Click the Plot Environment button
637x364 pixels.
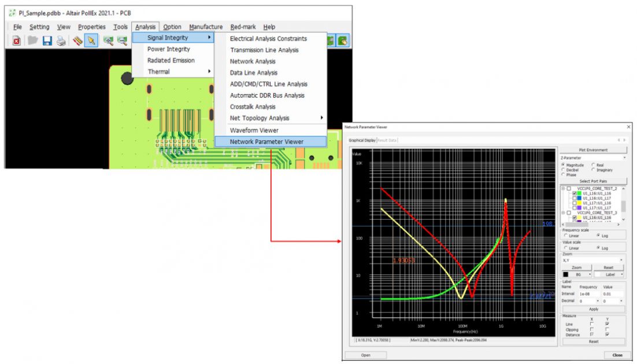(x=593, y=150)
